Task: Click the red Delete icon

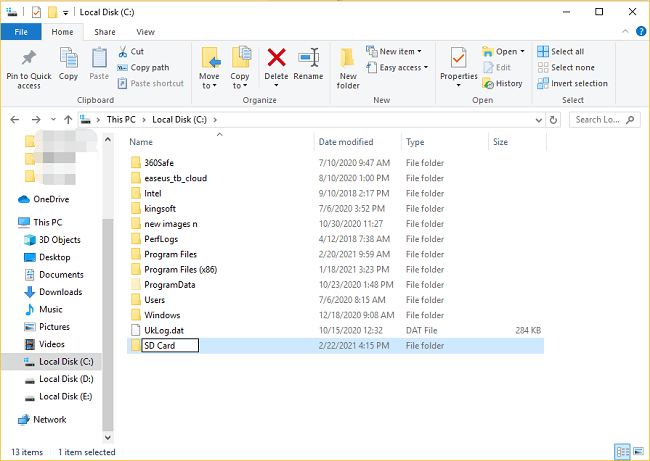Action: [276, 57]
